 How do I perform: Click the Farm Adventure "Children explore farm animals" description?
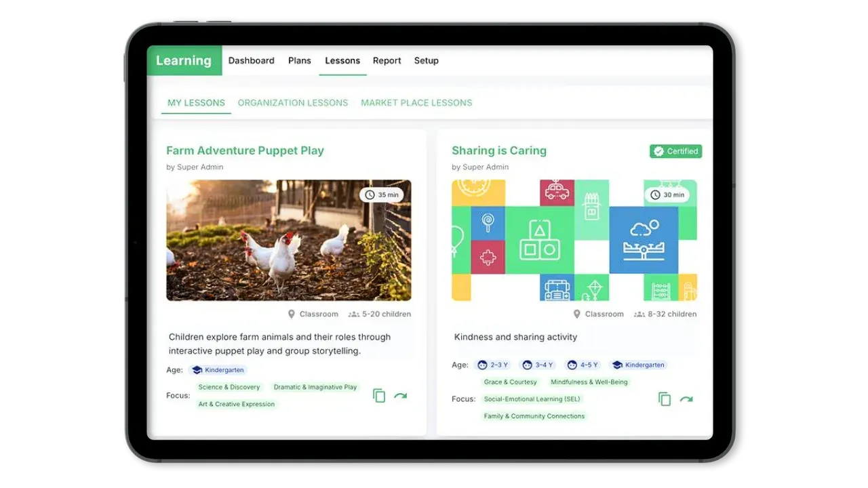click(x=280, y=344)
